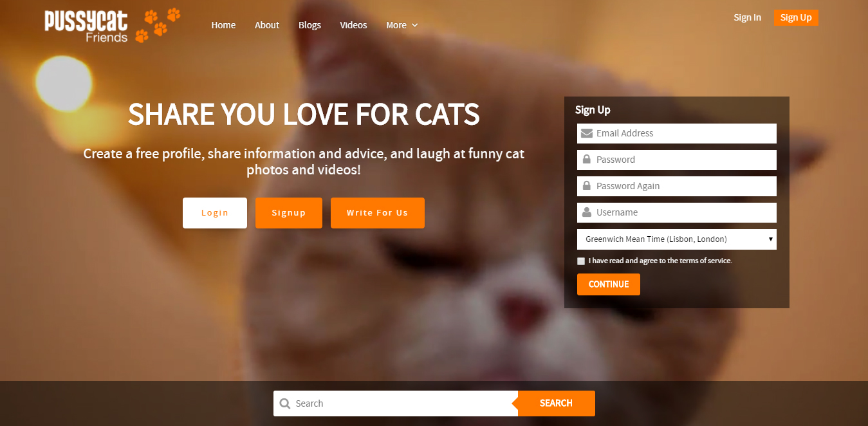The image size is (868, 426).
Task: Open the Blogs menu item
Action: 309,25
